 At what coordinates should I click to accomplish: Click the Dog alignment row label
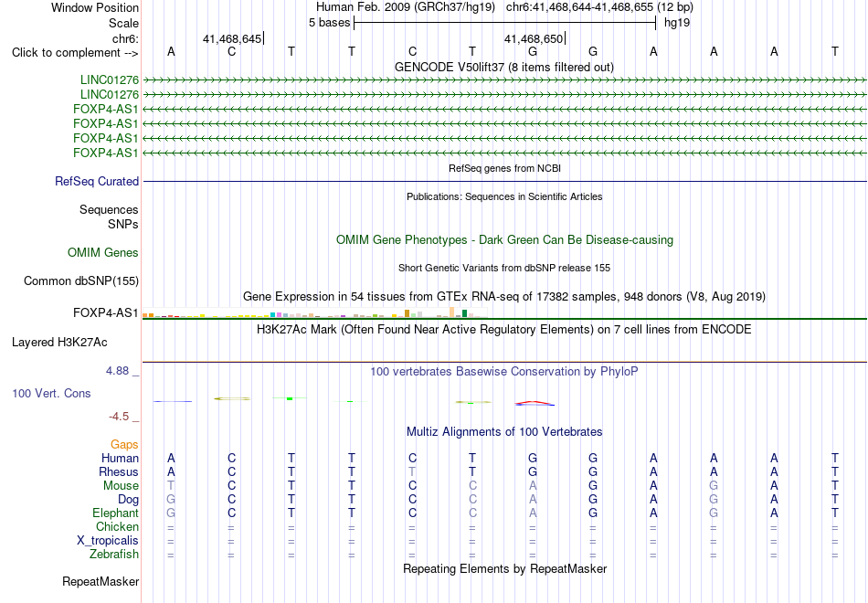point(129,500)
